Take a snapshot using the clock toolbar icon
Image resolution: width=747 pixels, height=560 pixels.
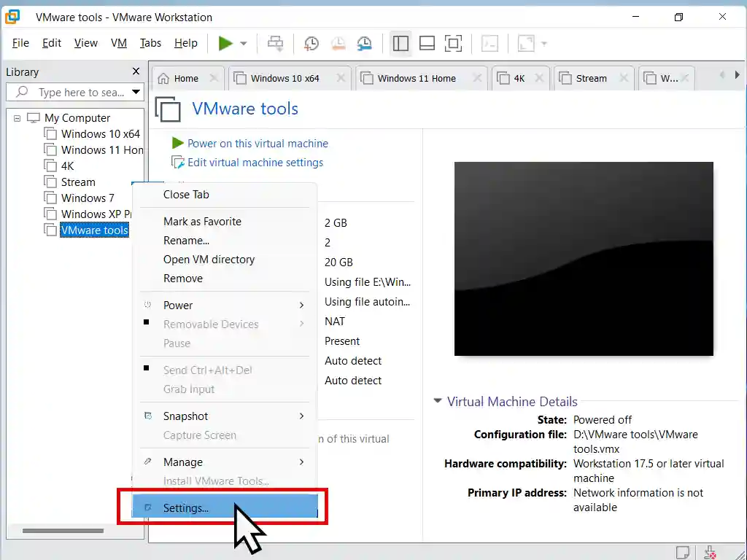(311, 43)
